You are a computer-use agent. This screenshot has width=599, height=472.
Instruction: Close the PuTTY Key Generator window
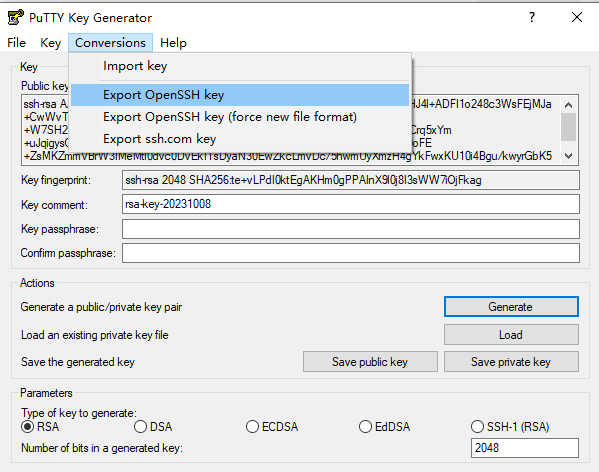point(577,17)
